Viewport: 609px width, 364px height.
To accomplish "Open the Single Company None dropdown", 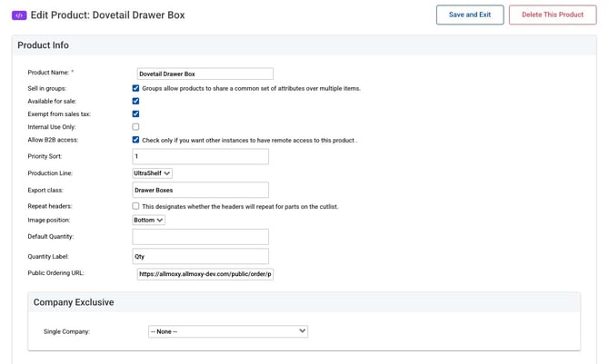I will (227, 331).
